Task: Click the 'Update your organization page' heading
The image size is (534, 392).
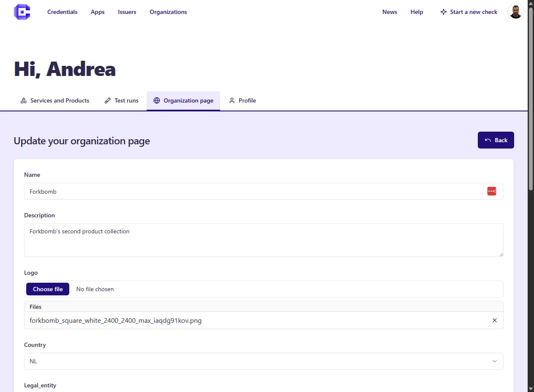Action: [82, 141]
